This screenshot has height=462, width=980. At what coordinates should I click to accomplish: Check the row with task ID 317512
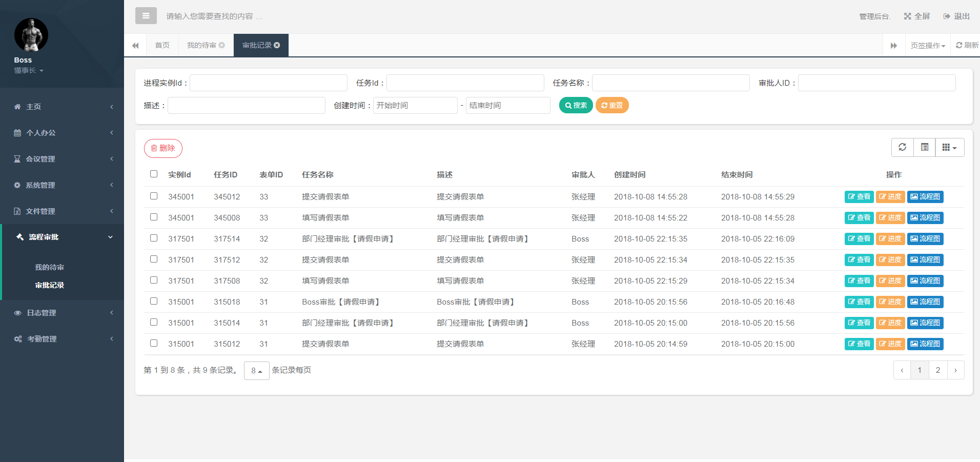[154, 259]
